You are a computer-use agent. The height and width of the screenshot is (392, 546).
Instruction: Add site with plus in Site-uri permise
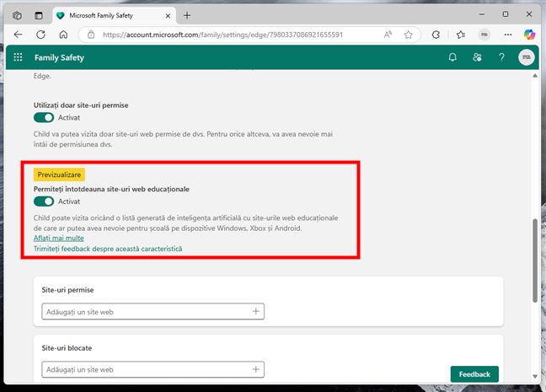[x=255, y=312]
